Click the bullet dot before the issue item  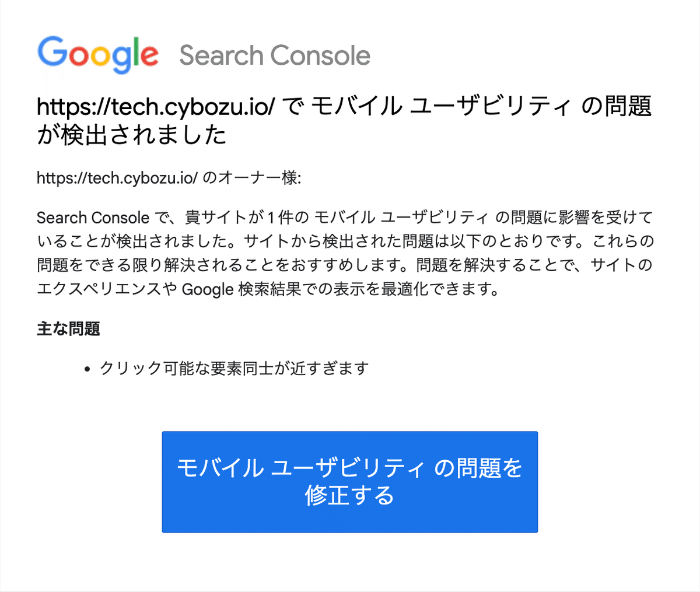pos(87,370)
